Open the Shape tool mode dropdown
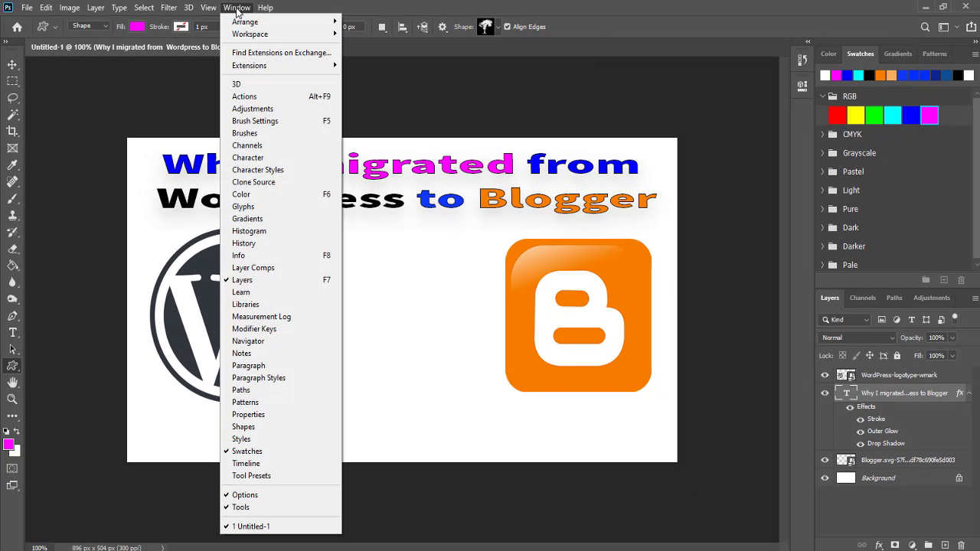 [89, 27]
